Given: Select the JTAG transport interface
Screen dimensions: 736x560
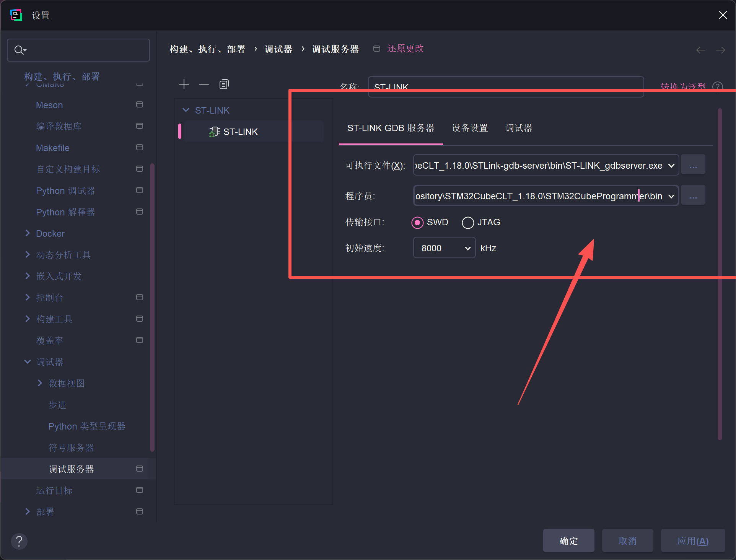Looking at the screenshot, I should coord(468,223).
